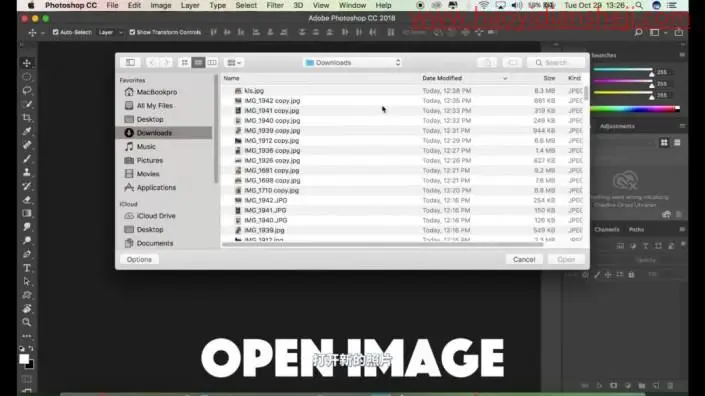Toggle Show Transform Controls checkbox
This screenshot has width=705, height=396.
[132, 32]
